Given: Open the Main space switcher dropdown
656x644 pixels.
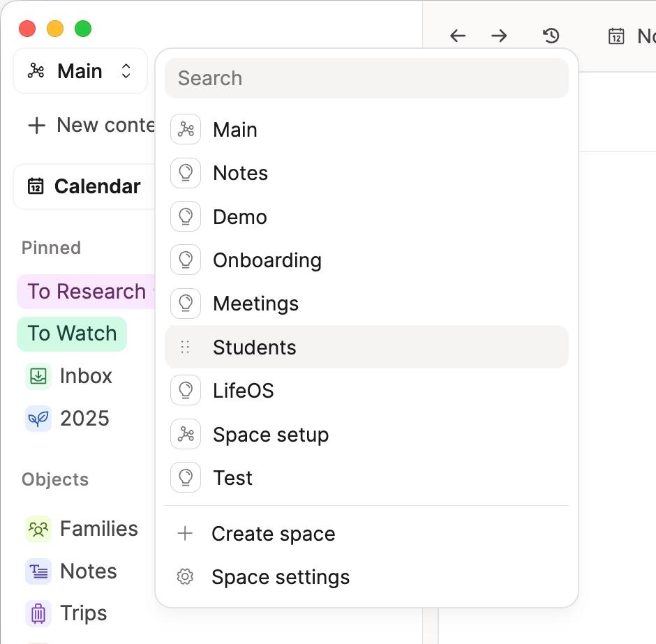Looking at the screenshot, I should (x=80, y=71).
